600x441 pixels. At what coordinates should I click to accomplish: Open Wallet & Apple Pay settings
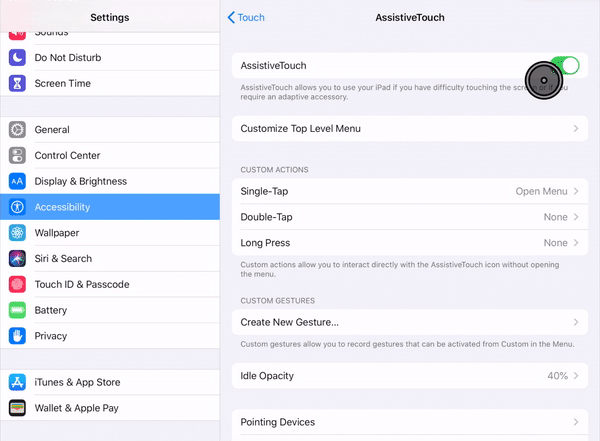point(110,408)
